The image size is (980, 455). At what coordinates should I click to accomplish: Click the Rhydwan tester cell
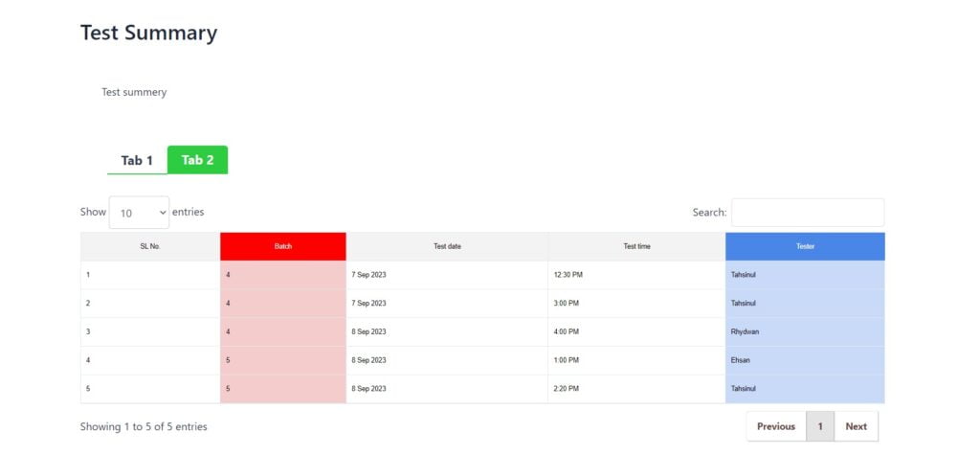pos(805,331)
